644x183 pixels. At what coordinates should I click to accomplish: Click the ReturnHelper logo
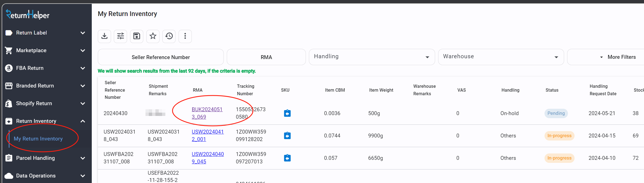28,15
